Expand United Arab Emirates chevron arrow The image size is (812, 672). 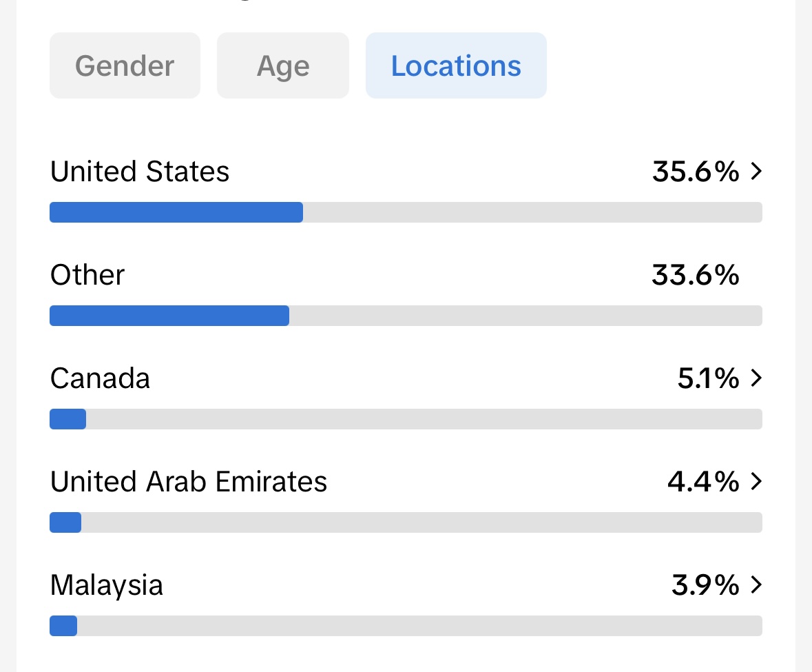coord(757,481)
